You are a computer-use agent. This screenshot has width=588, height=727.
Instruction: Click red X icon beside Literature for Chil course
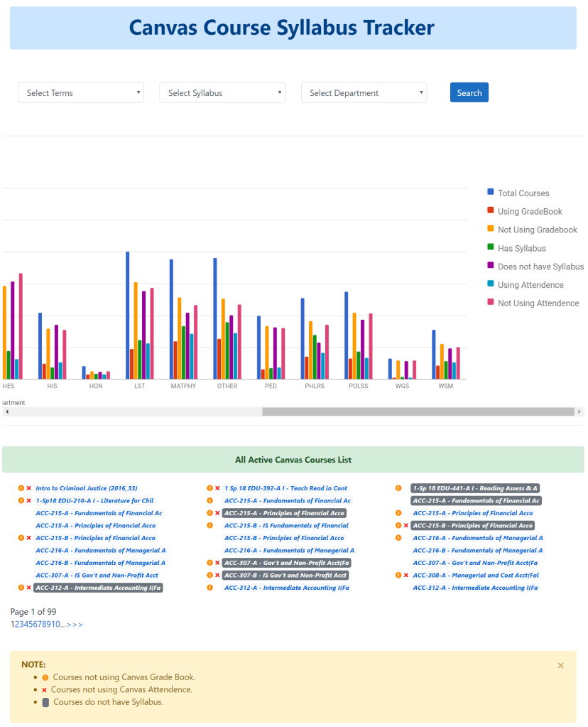tap(29, 501)
